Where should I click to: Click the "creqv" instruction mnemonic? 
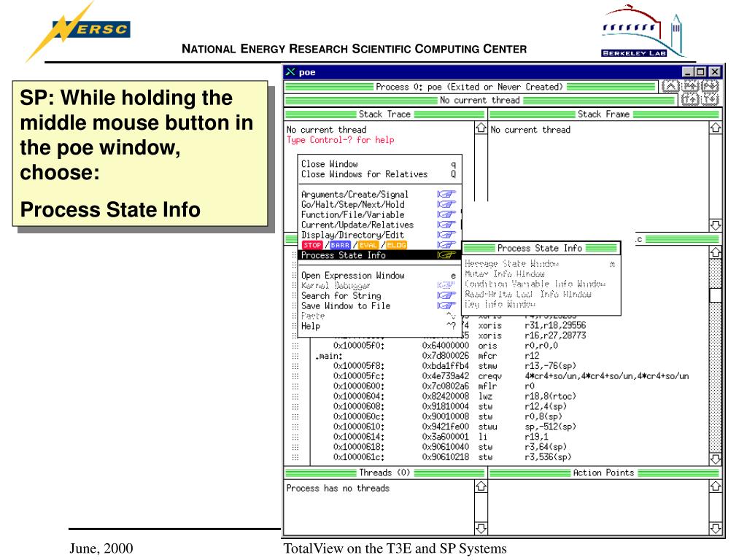point(489,376)
